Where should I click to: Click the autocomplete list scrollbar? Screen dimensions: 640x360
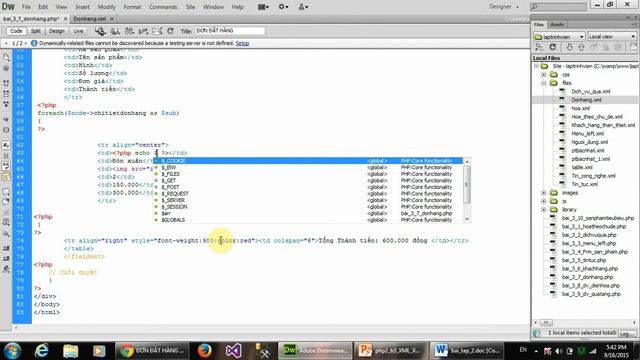[x=467, y=191]
